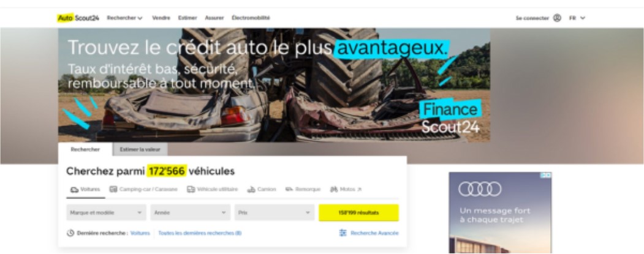Click the Finance Scout24 credit banner
The width and height of the screenshot is (644, 254).
(274, 85)
